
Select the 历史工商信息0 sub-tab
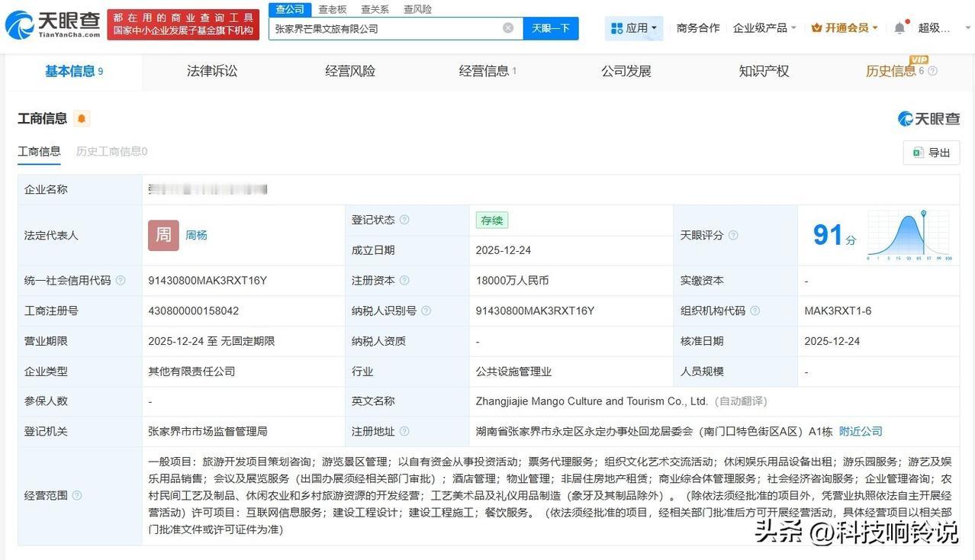tap(112, 152)
